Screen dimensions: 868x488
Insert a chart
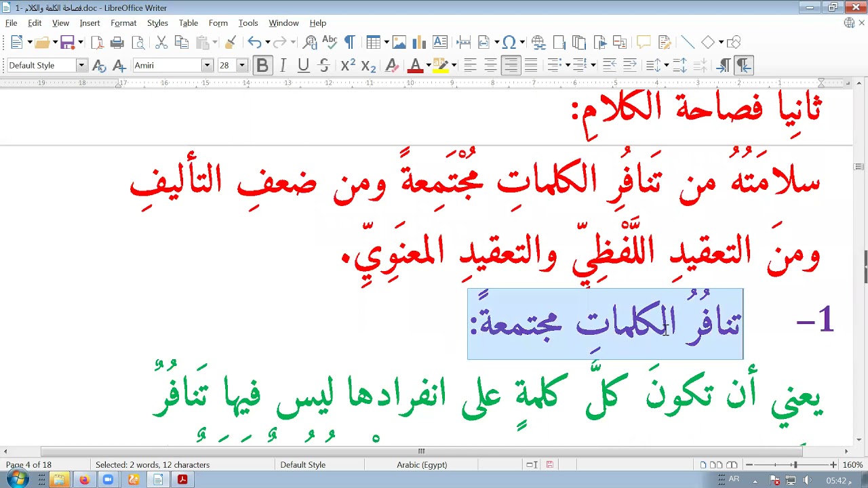click(419, 43)
